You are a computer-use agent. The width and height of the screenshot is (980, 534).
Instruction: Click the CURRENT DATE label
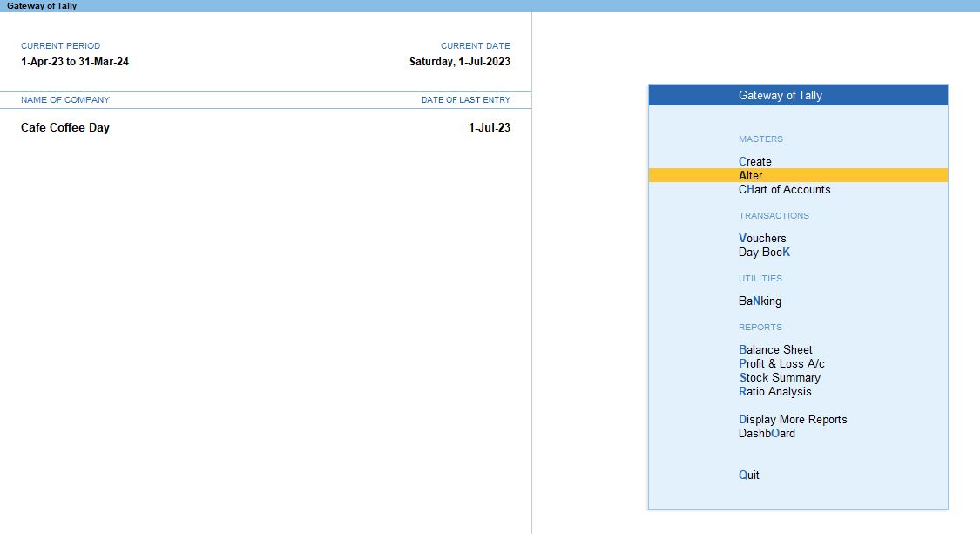475,45
